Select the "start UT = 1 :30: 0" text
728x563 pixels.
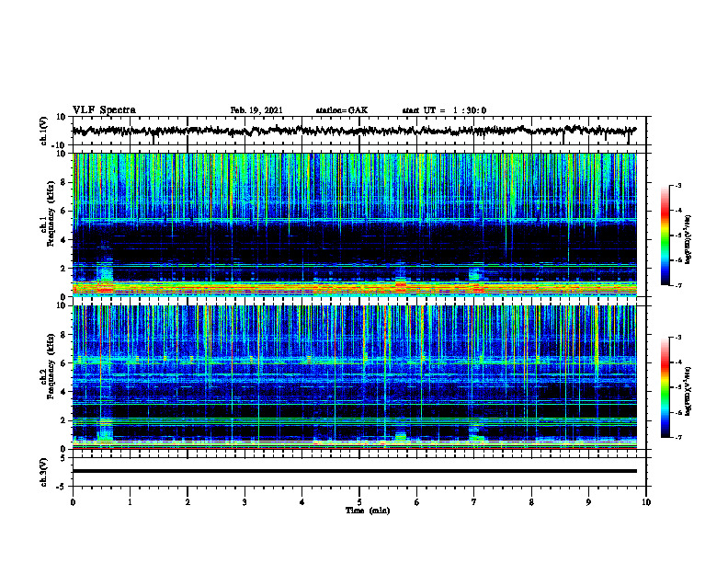[444, 110]
